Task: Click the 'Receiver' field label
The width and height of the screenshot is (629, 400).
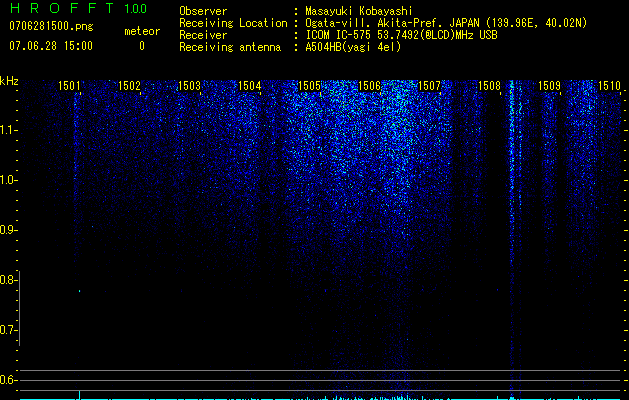Action: tap(203, 35)
